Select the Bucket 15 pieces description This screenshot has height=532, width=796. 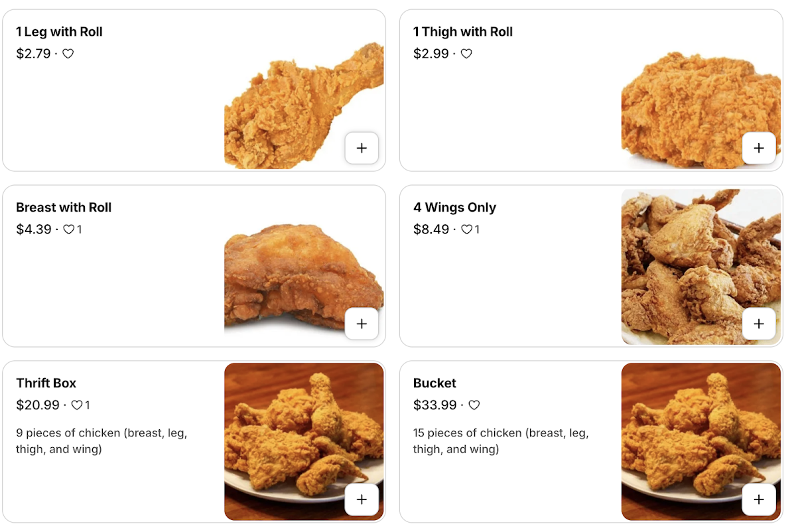[500, 441]
